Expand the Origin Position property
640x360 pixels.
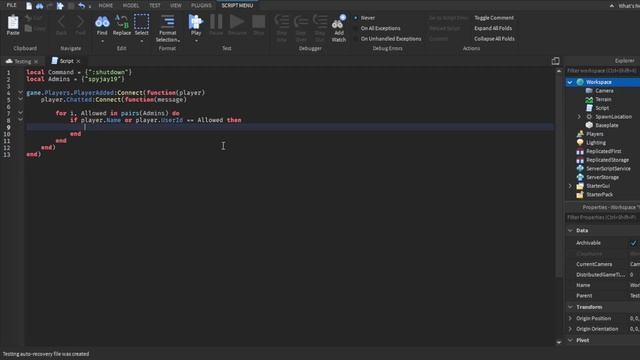pyautogui.click(x=570, y=318)
